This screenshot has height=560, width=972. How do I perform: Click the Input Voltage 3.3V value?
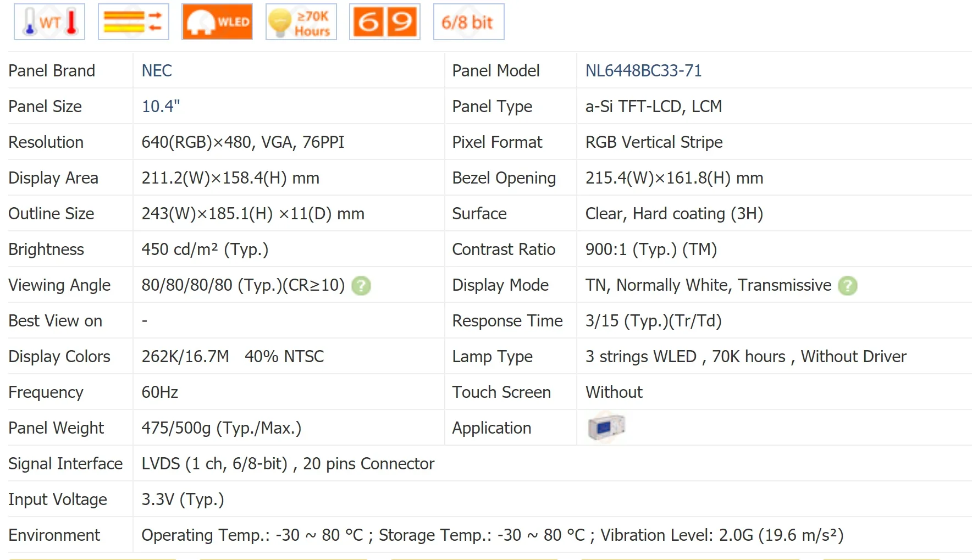(x=183, y=500)
